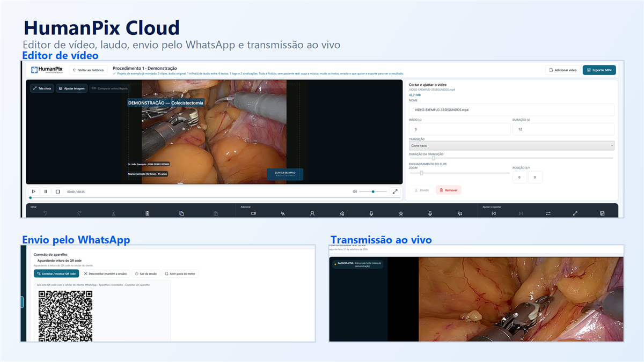The image size is (644, 362).
Task: Click the Dividir button
Action: pyautogui.click(x=422, y=190)
